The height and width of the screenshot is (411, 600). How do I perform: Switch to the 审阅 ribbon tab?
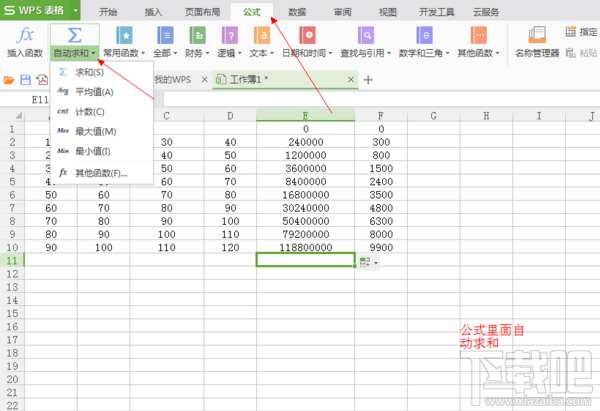342,12
